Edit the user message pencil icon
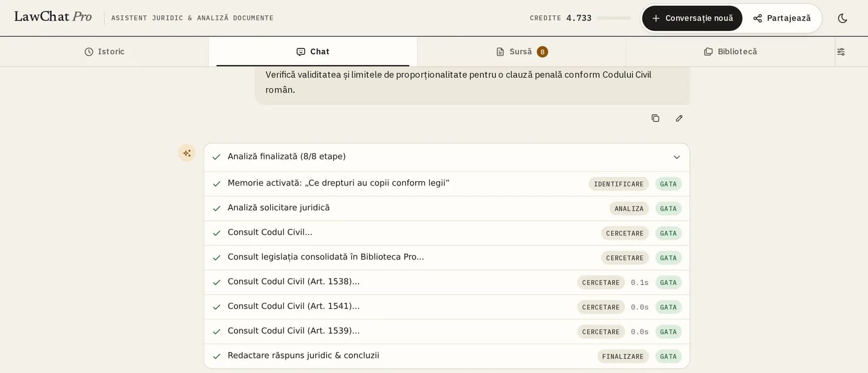 [x=679, y=118]
